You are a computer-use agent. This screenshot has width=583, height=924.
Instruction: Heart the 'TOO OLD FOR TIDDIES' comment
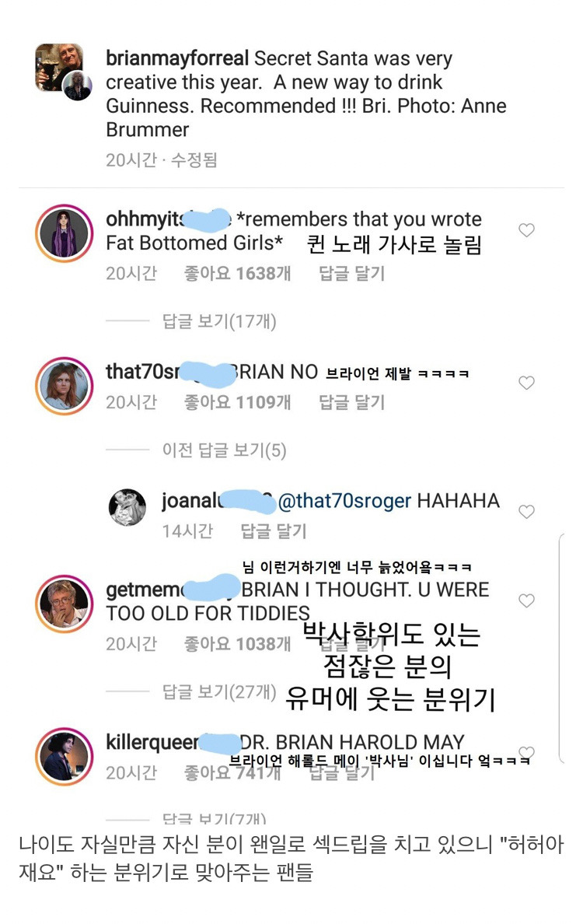[526, 600]
